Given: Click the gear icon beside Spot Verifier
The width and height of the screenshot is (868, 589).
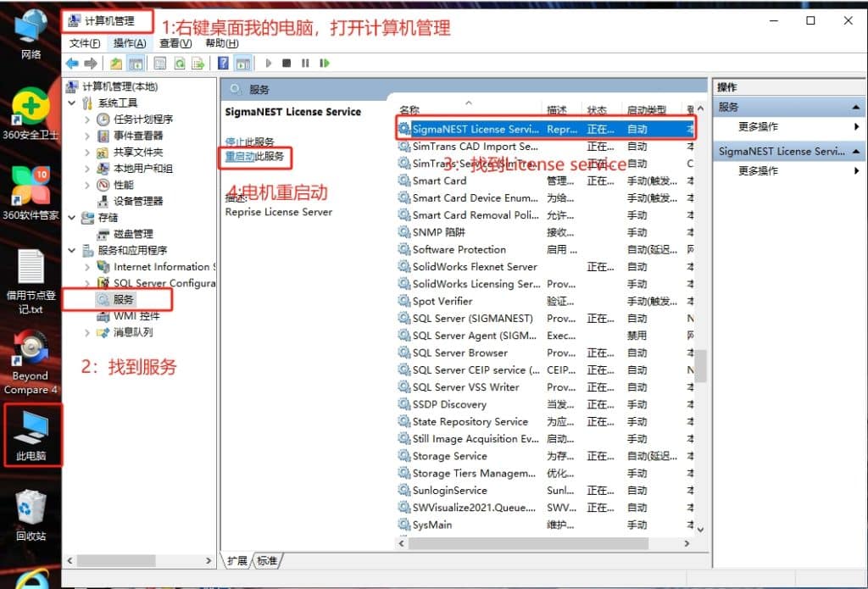Looking at the screenshot, I should tap(404, 301).
